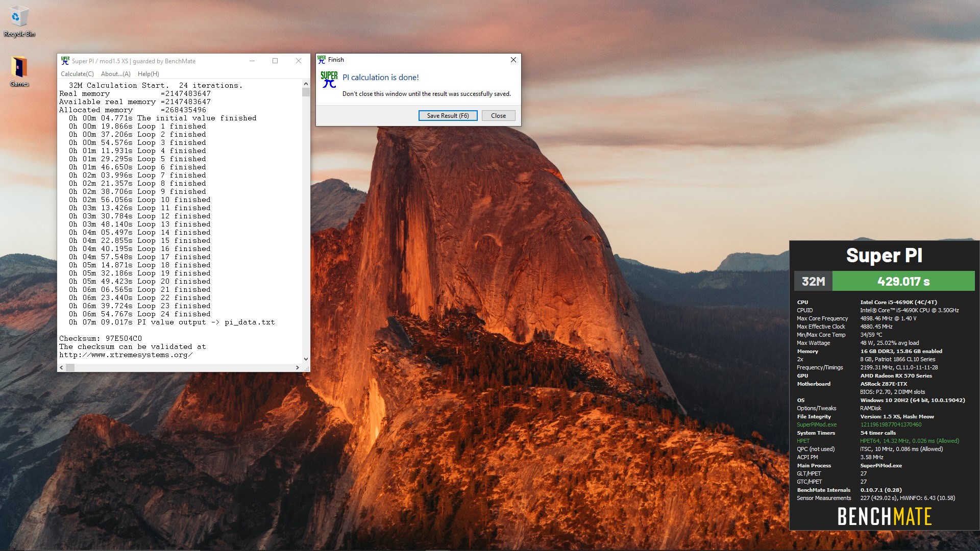Viewport: 980px width, 551px height.
Task: Open the About...(A) menu
Action: click(x=116, y=74)
